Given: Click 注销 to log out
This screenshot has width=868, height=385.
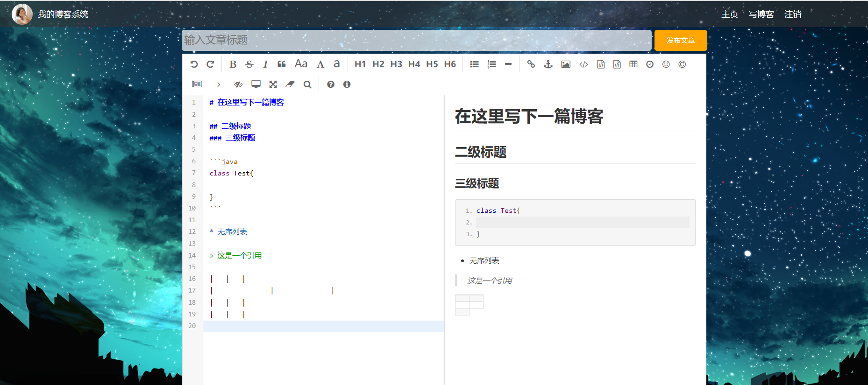Looking at the screenshot, I should point(793,14).
